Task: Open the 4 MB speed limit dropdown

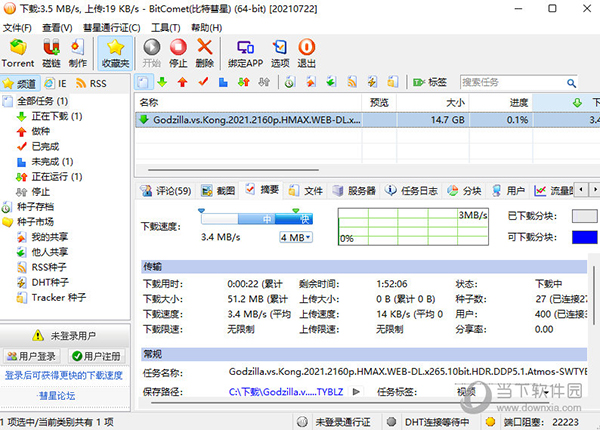Action: [x=296, y=237]
